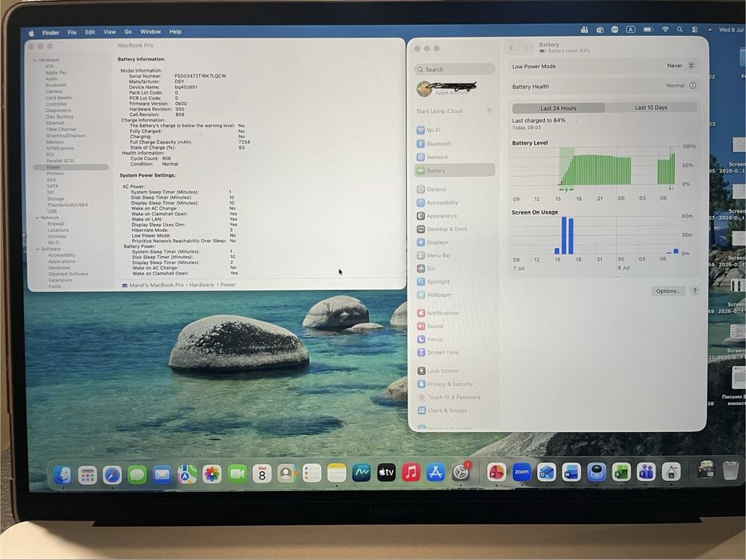The image size is (746, 560).
Task: Select Printers in System Information sidebar
Action: [x=55, y=174]
